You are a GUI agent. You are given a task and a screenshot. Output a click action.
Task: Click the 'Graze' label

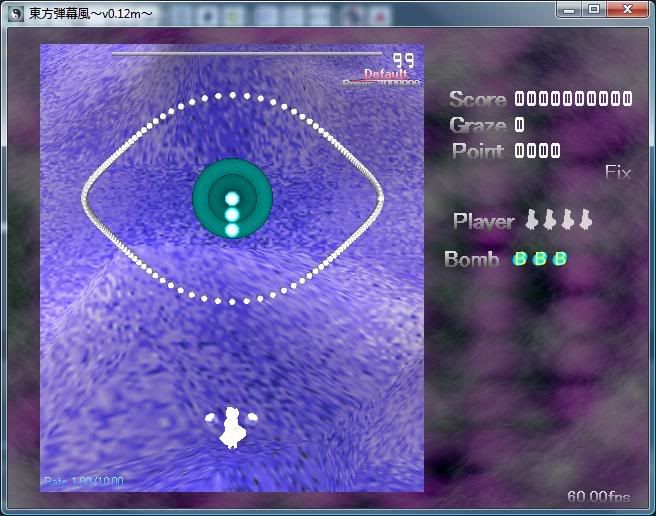[x=478, y=125]
